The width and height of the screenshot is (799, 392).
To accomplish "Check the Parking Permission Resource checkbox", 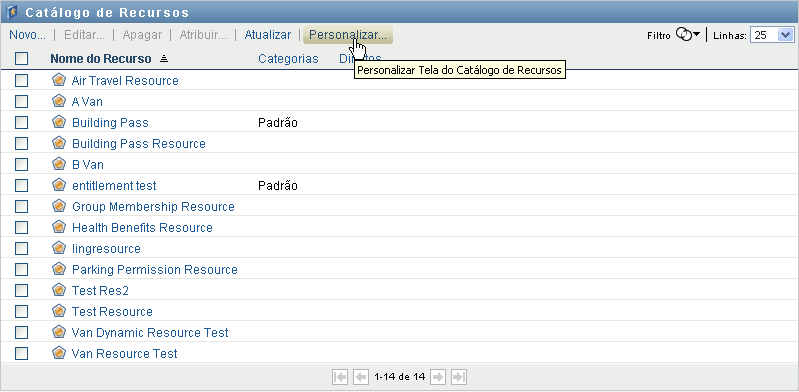I will [x=21, y=269].
